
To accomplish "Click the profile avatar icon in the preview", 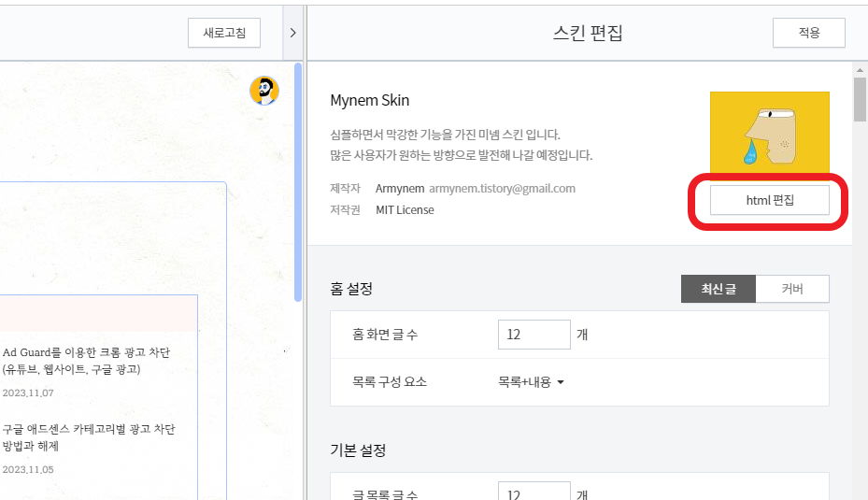I will tap(264, 91).
